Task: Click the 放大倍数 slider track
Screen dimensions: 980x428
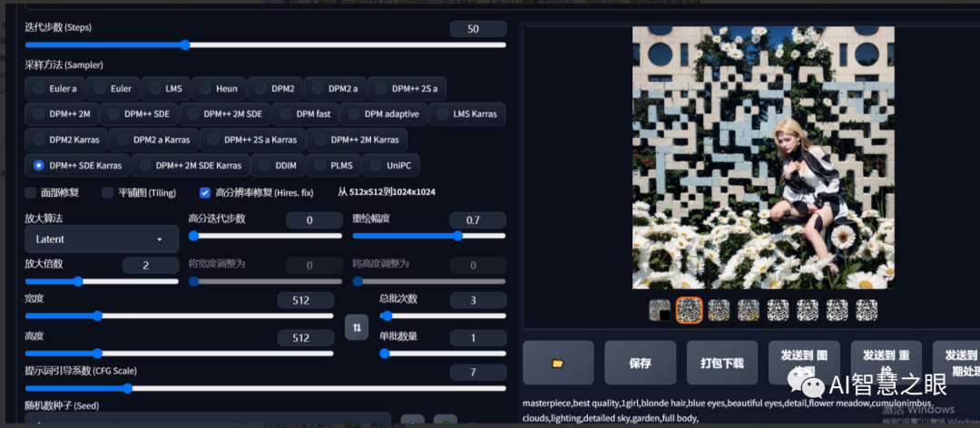Action: (102, 281)
